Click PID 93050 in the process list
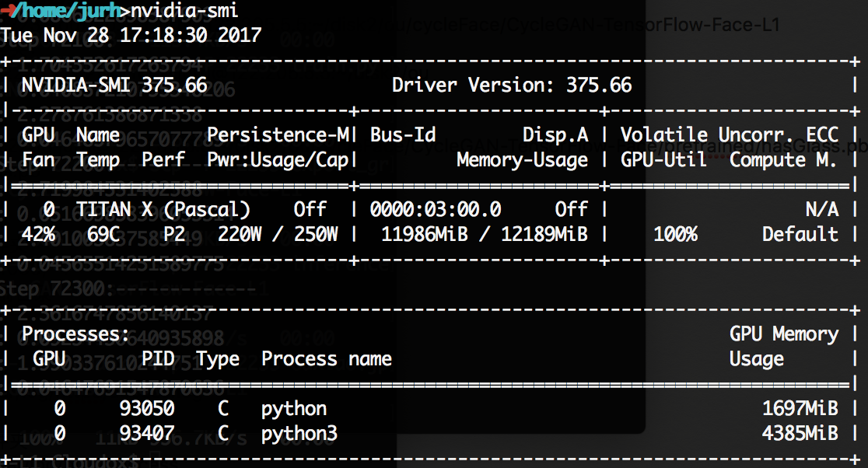The width and height of the screenshot is (868, 468). [x=147, y=408]
